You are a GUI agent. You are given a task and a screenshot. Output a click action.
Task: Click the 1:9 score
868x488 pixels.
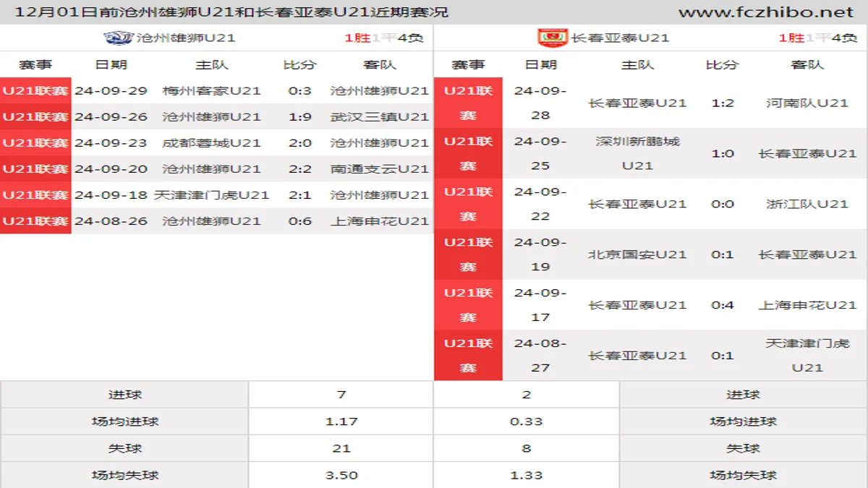pos(300,116)
